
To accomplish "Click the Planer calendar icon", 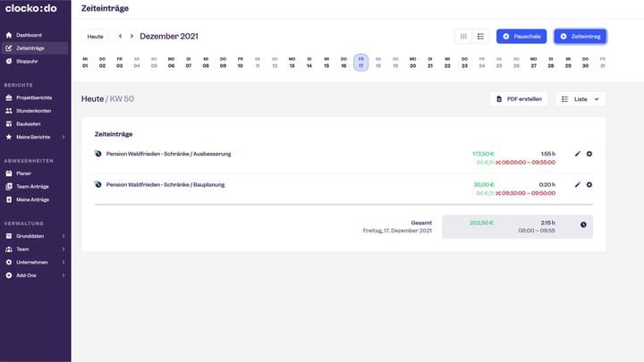I will click(x=9, y=173).
